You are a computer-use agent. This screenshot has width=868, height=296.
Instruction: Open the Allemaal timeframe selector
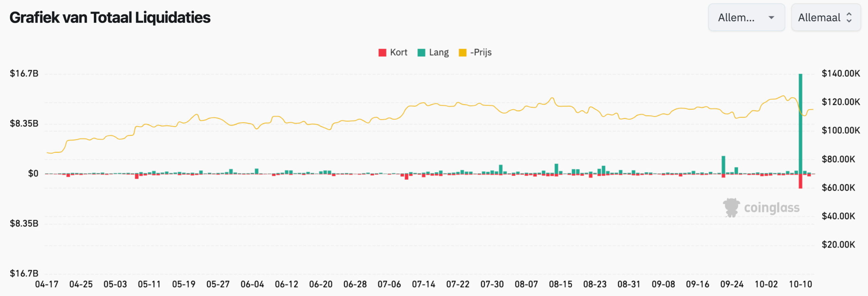826,17
